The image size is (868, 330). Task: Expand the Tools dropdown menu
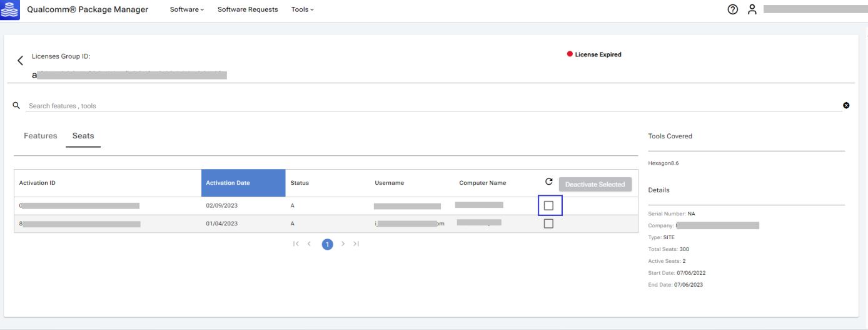pos(303,9)
